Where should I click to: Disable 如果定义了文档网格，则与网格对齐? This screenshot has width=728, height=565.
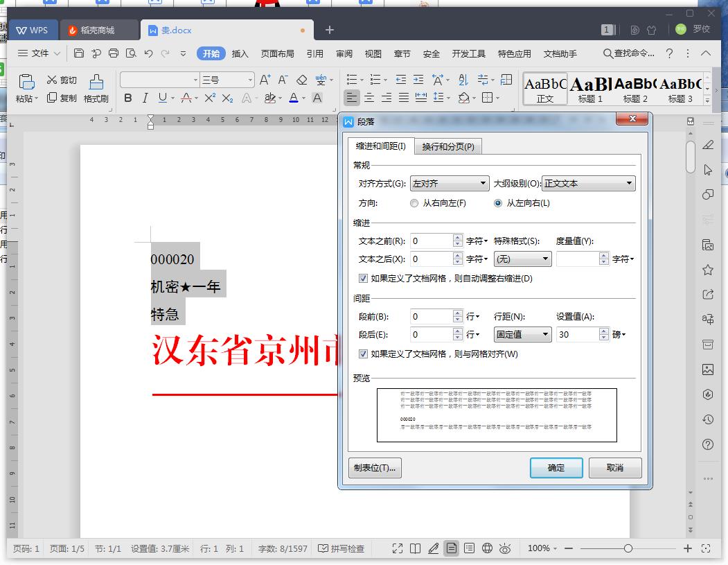pyautogui.click(x=363, y=354)
